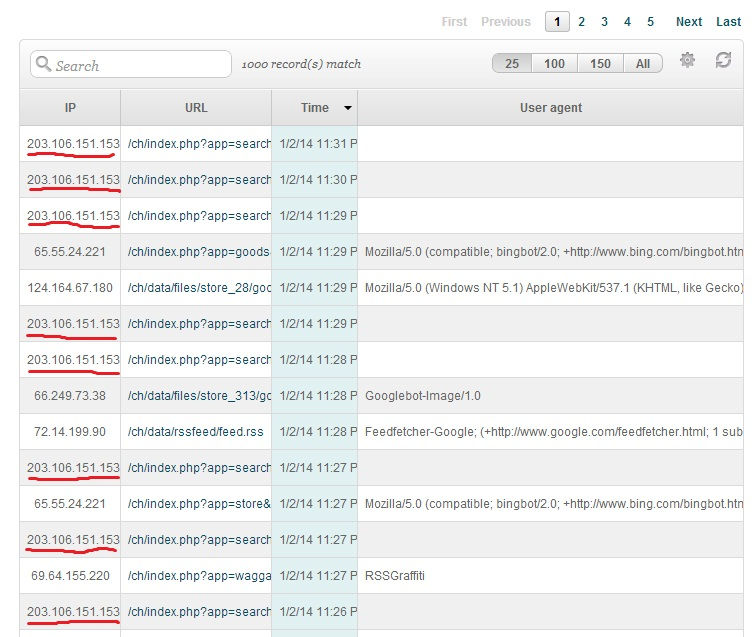Screen dimensions: 752x637
Task: Sort by the URL column header
Action: point(196,108)
